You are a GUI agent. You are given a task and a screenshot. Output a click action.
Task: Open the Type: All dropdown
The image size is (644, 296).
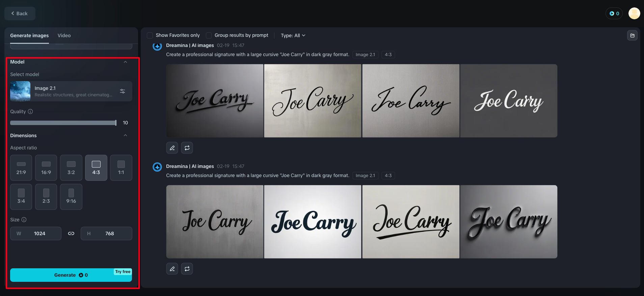tap(293, 35)
